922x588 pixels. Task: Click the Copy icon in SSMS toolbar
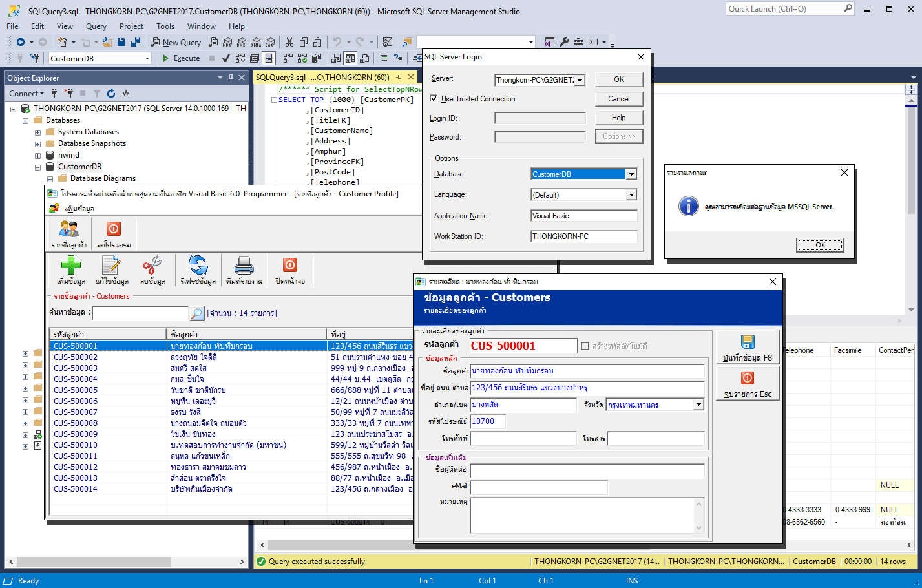pos(304,42)
